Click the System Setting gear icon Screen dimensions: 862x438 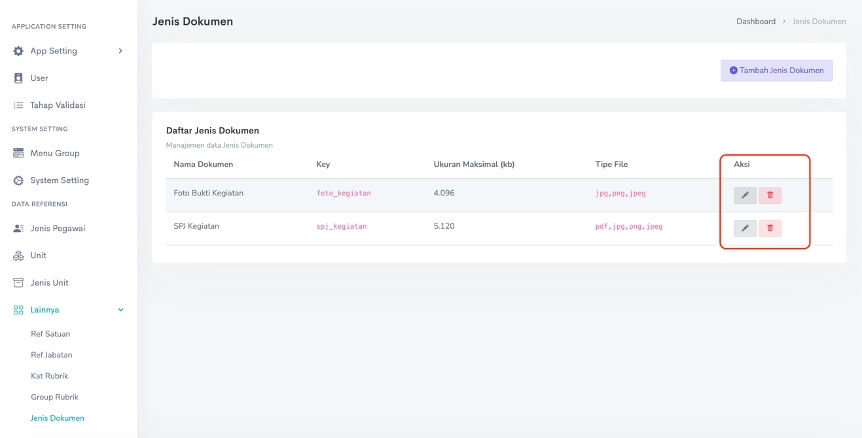(x=18, y=181)
